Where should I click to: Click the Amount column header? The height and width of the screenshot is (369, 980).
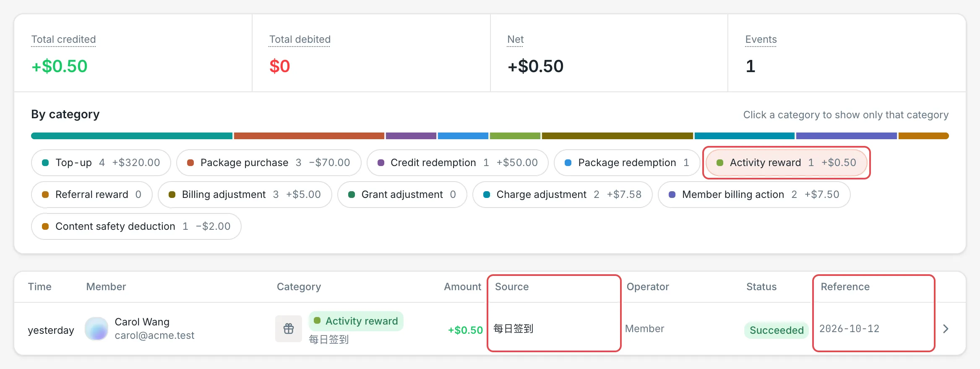[463, 287]
